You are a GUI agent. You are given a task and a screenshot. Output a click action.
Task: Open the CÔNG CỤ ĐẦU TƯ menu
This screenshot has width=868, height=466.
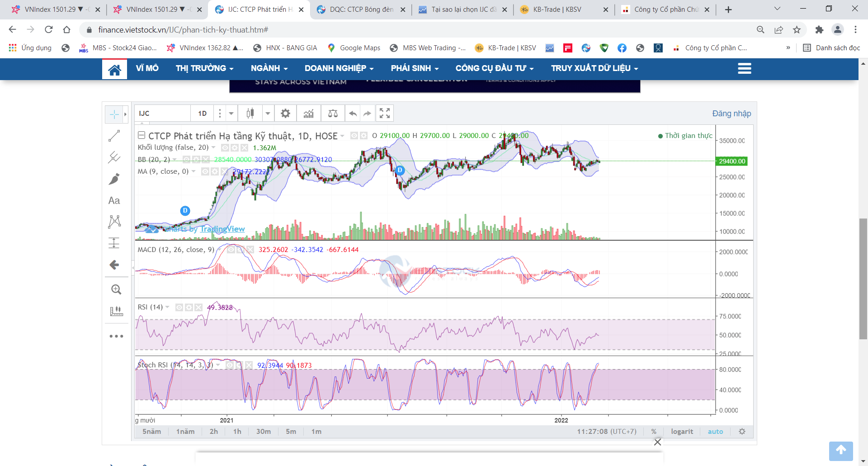click(495, 68)
